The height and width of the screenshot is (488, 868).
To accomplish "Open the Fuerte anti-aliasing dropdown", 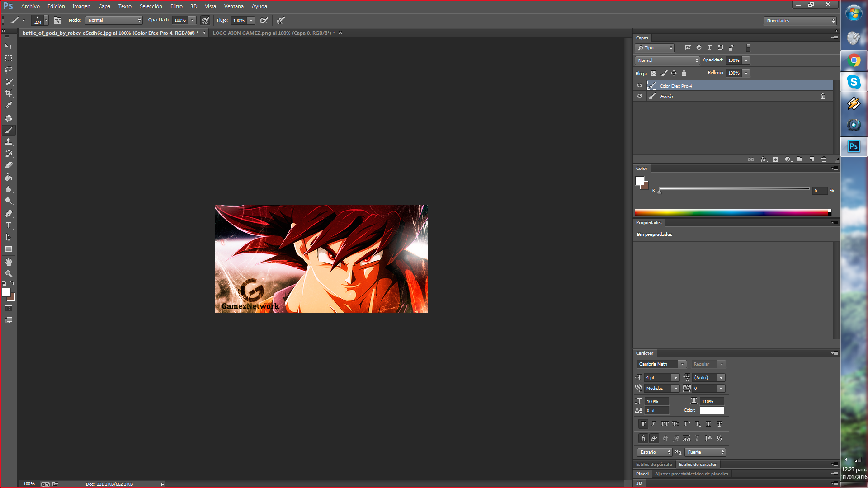I will click(705, 452).
